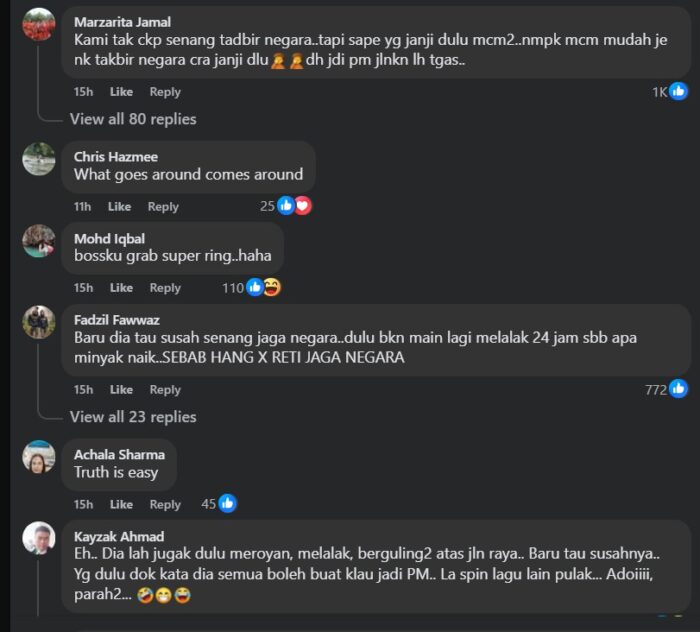
Task: Reply to Fadzil Fawwaz's comment
Action: [165, 390]
